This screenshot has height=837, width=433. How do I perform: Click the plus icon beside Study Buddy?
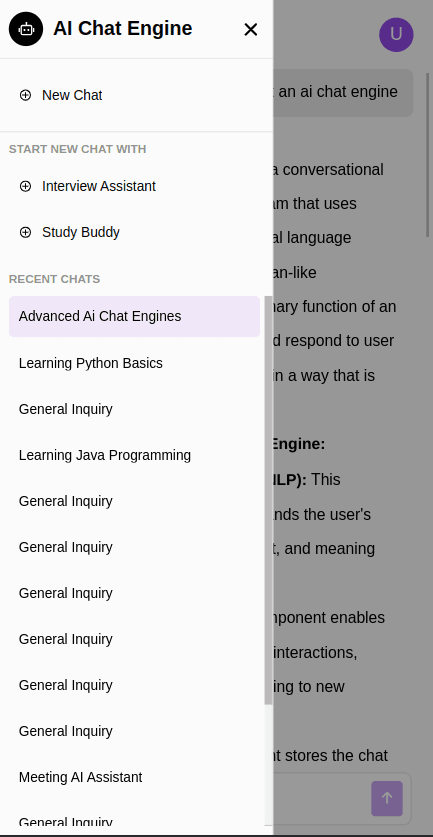point(25,232)
